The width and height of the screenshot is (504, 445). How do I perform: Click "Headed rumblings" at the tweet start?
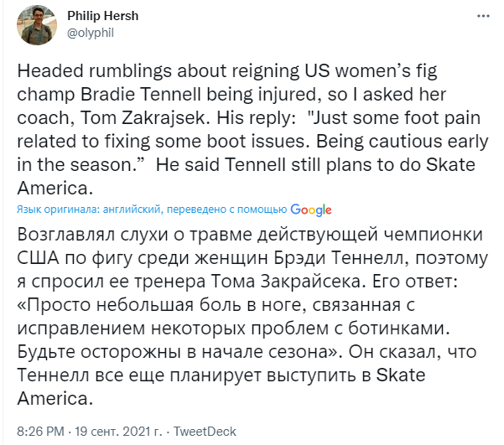(x=87, y=74)
